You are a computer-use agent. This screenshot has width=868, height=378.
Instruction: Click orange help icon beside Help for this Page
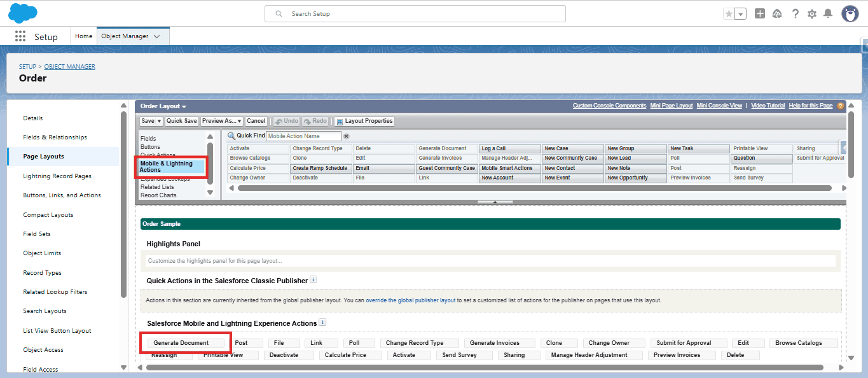(841, 106)
